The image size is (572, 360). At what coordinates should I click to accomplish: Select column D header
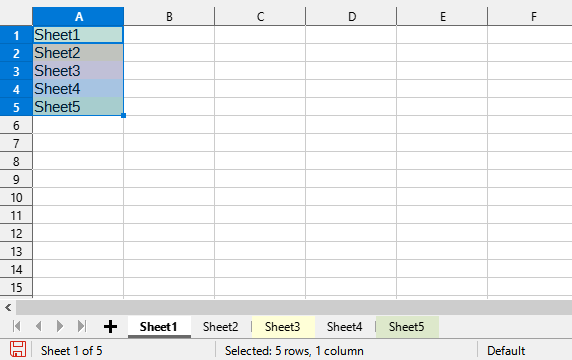click(x=351, y=16)
